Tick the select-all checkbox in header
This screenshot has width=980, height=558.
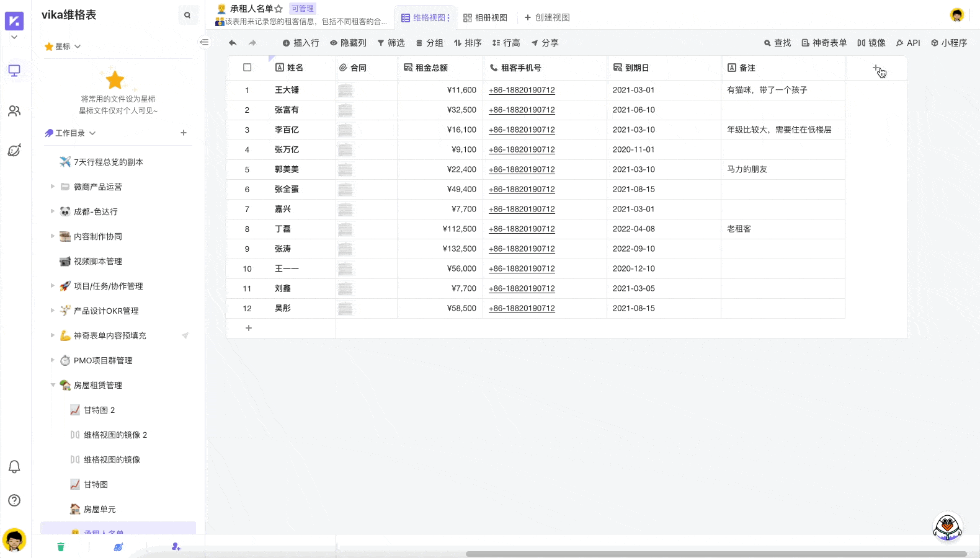(247, 68)
